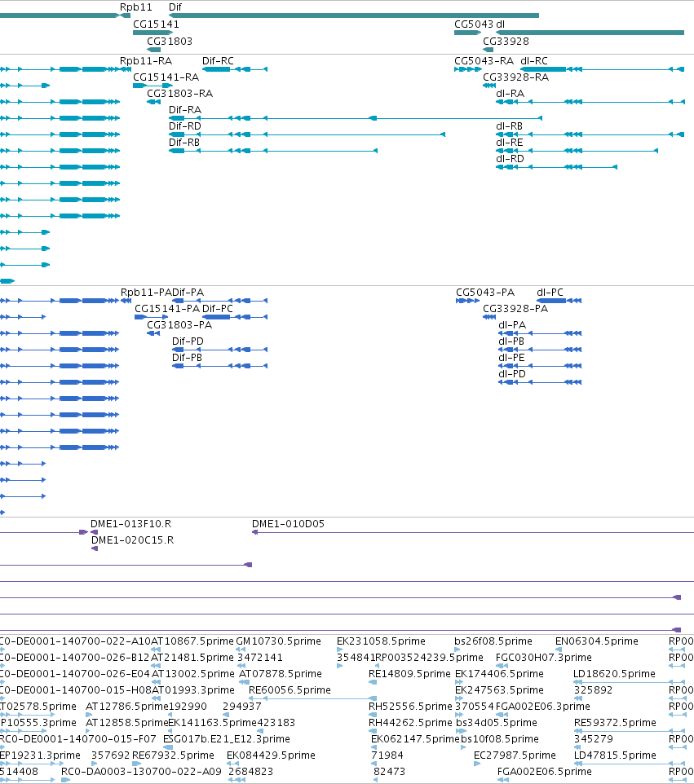Click the dl-RE transcript label

coord(510,143)
